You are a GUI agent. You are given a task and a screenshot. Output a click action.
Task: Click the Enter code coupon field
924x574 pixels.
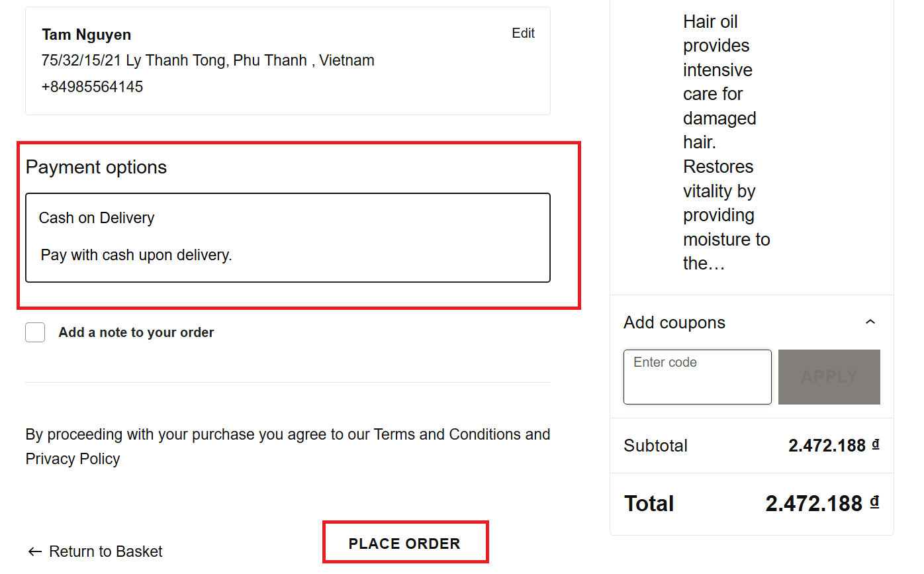(x=697, y=377)
